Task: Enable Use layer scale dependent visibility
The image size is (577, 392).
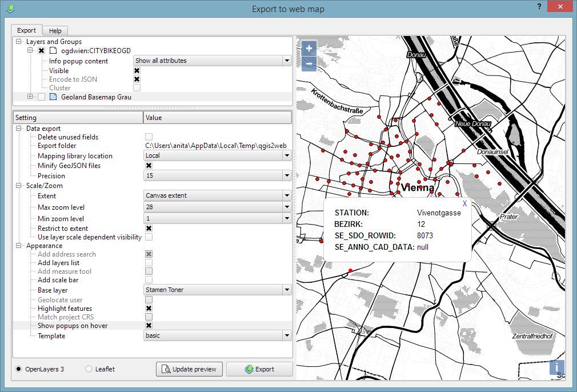Action: (x=149, y=237)
